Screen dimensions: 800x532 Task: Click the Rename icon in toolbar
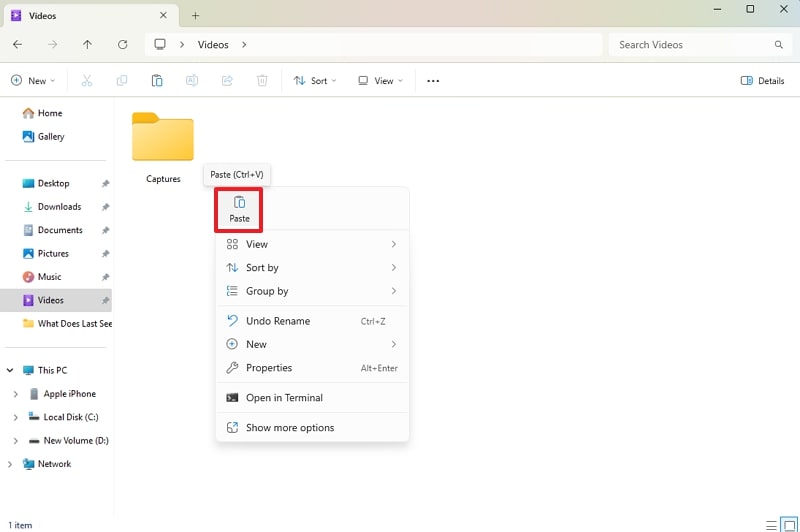192,81
